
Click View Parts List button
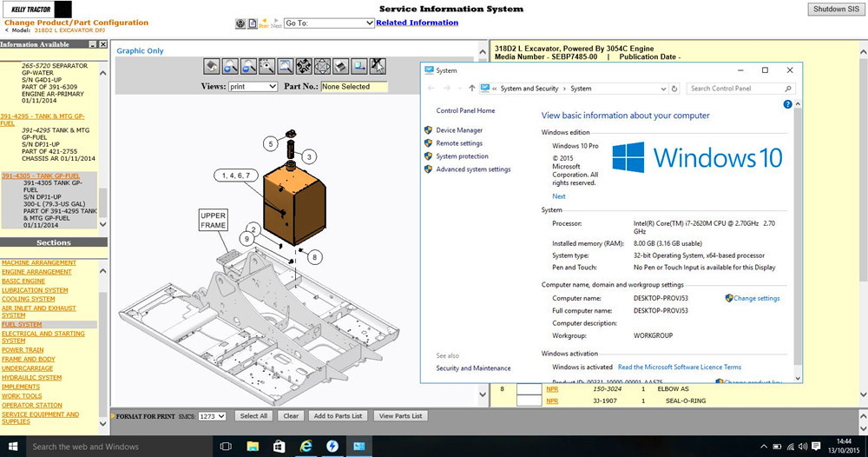point(400,416)
